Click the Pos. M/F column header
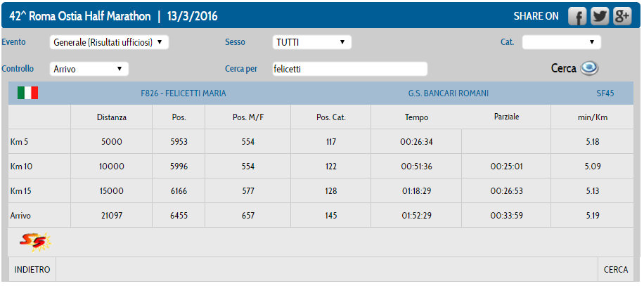644x286 pixels. [247, 117]
